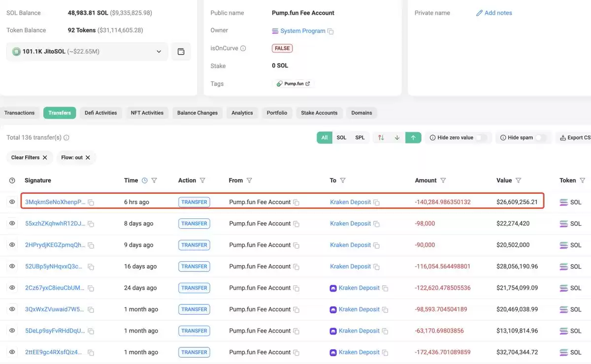
Task: Open the Transfers tab
Action: click(60, 113)
